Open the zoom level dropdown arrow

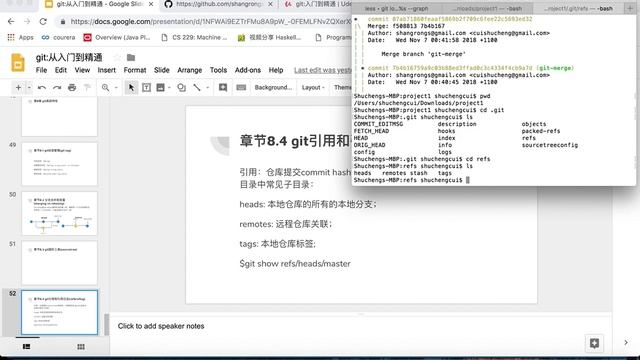pyautogui.click(x=116, y=87)
